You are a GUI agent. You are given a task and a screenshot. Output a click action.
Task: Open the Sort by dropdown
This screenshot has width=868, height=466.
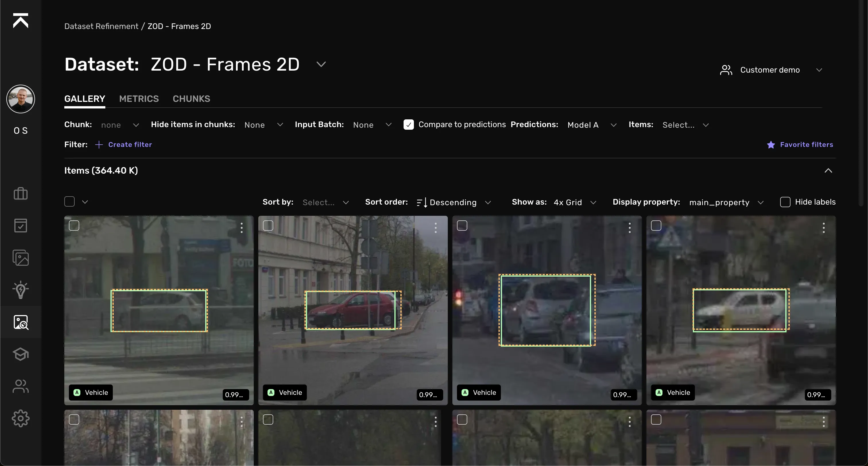click(x=325, y=202)
